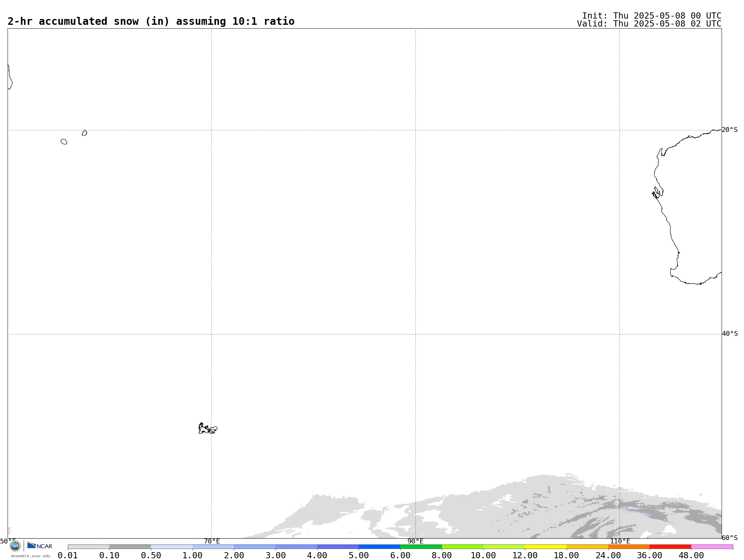Viewport: 744px width, 560px height.
Task: Select the red 36.00 colorbar segment
Action: 670,547
